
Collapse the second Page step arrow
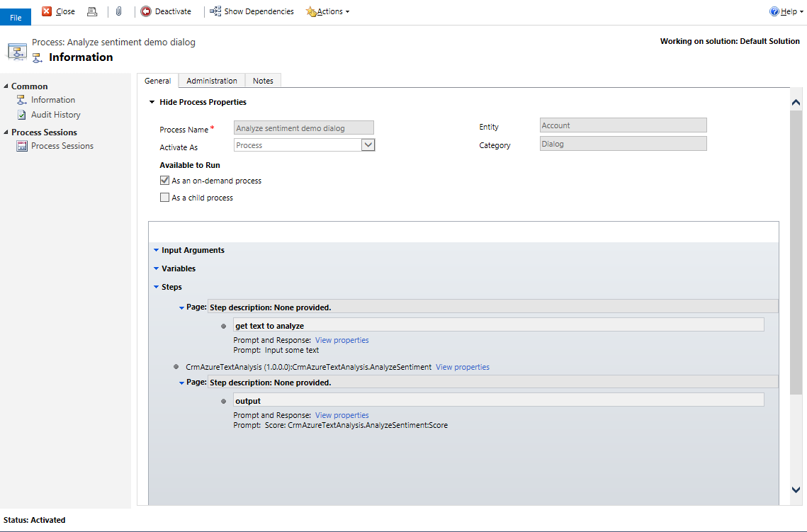pos(181,383)
